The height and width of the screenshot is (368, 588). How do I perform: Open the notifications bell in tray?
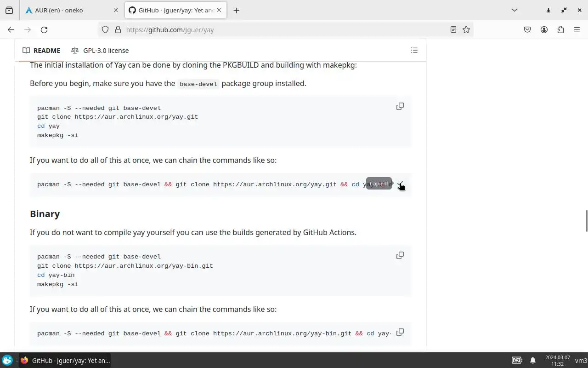(x=533, y=361)
